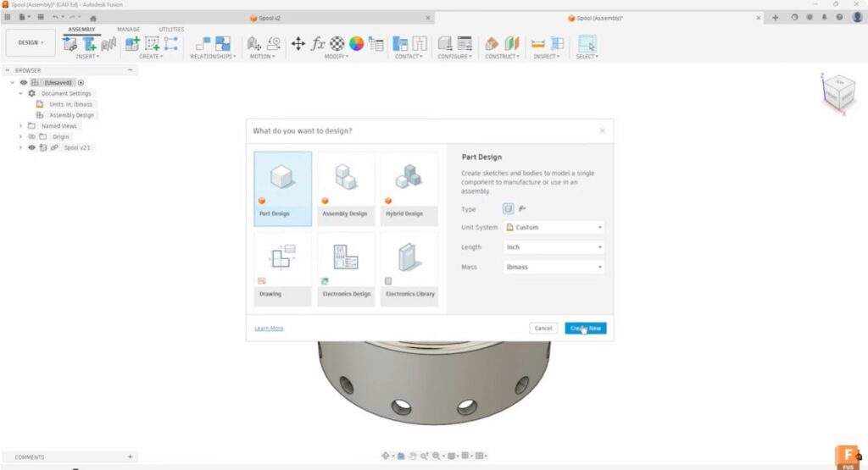Follow the Learn More link
The height and width of the screenshot is (470, 868).
point(269,329)
